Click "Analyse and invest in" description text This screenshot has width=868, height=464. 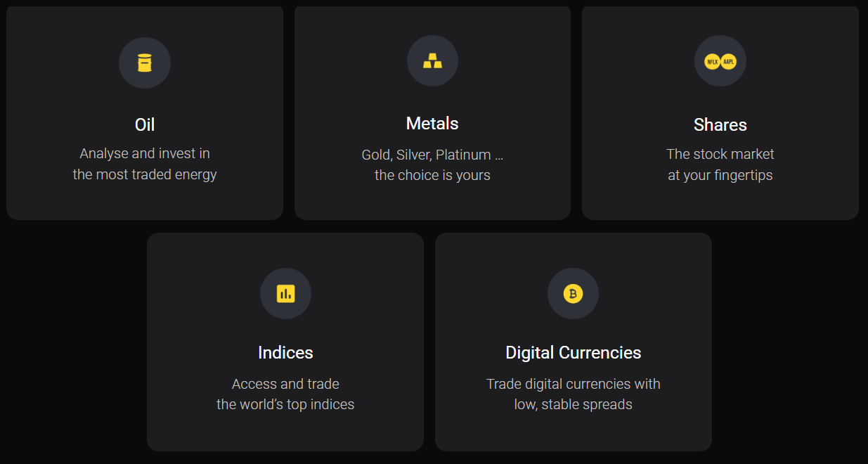[145, 153]
